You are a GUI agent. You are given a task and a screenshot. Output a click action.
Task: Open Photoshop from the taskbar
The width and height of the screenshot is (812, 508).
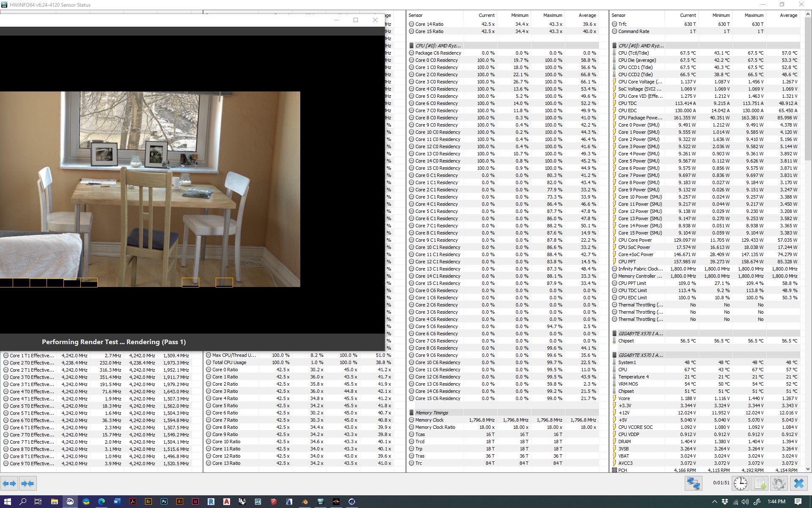click(x=164, y=502)
